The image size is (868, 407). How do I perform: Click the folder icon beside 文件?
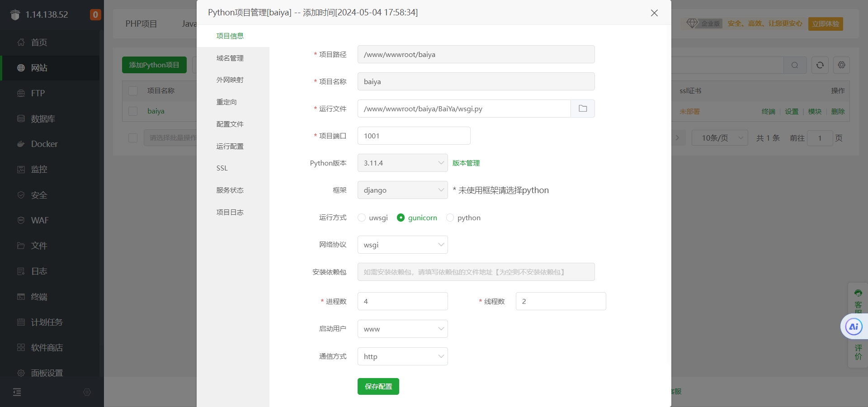click(21, 246)
